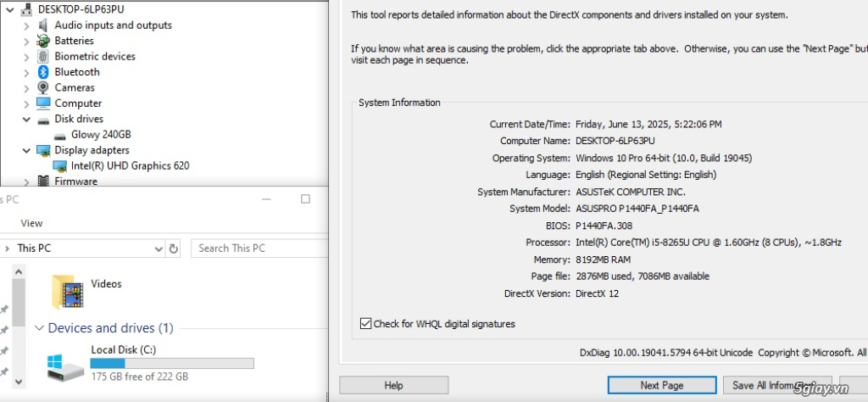Click the maximize button of This PC window
868x402 pixels.
click(305, 198)
